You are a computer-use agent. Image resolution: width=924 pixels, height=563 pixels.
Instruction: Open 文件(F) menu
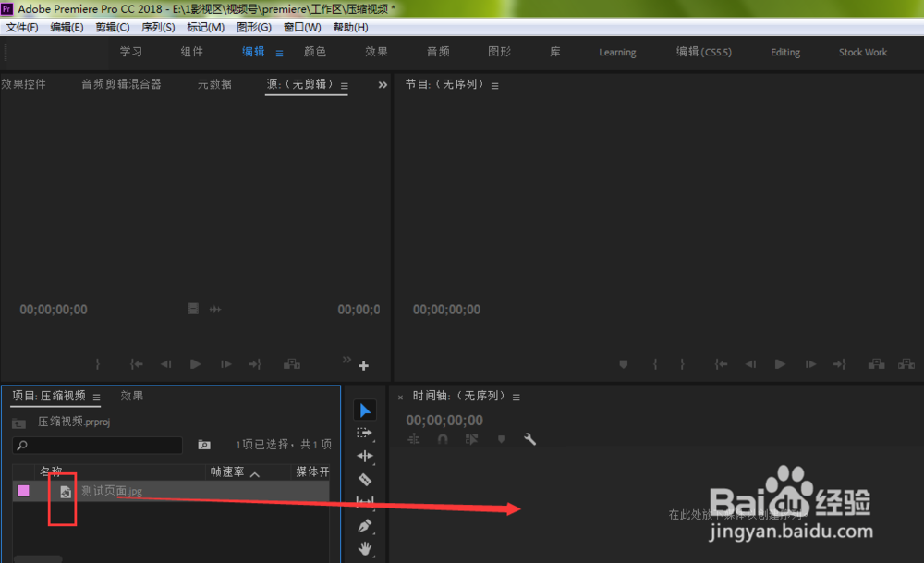point(22,27)
